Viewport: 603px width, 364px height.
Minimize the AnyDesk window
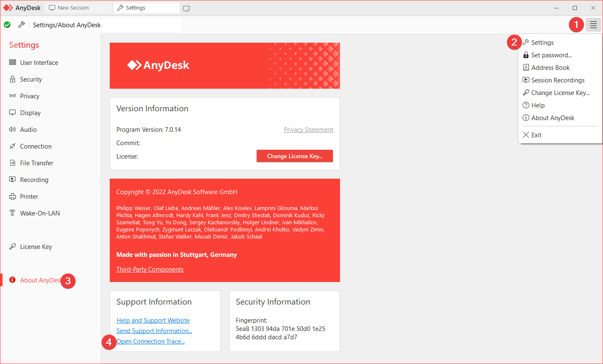pos(557,8)
